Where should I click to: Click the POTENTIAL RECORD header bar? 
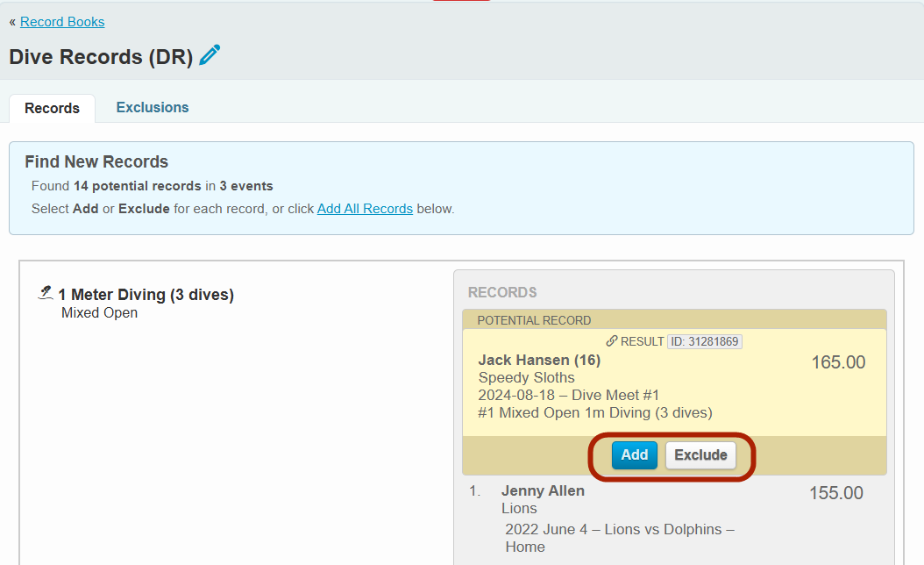[x=673, y=320]
